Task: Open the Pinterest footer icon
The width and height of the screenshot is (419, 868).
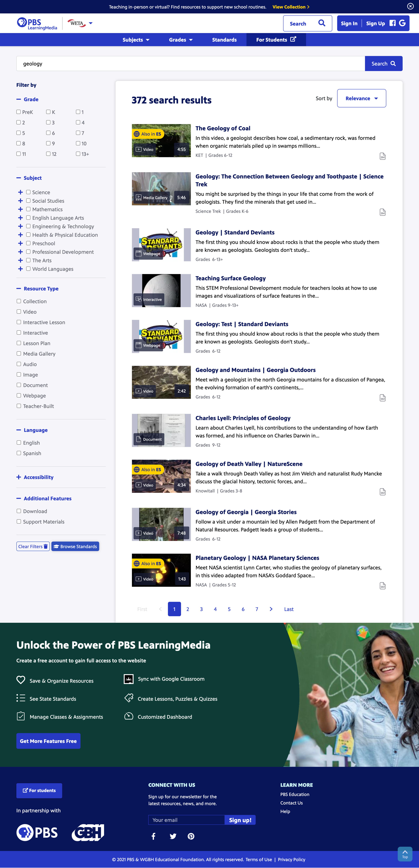Action: pos(191,836)
